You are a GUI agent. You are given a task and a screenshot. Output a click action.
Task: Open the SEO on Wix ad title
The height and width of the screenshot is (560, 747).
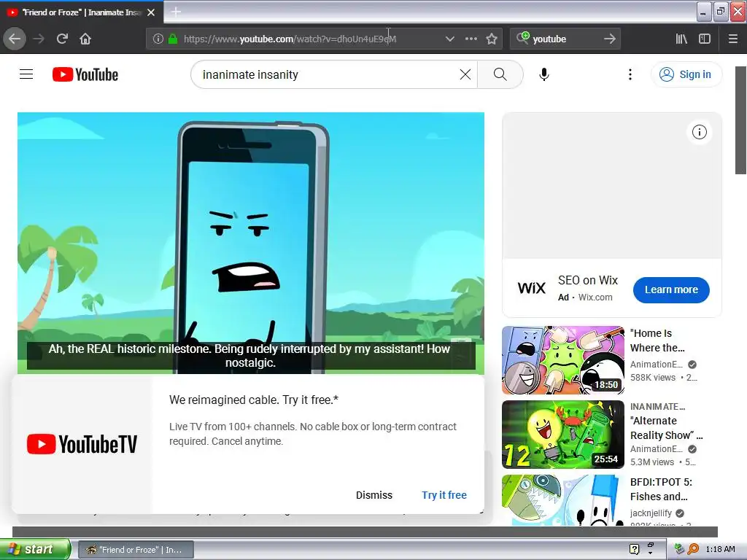pos(588,280)
